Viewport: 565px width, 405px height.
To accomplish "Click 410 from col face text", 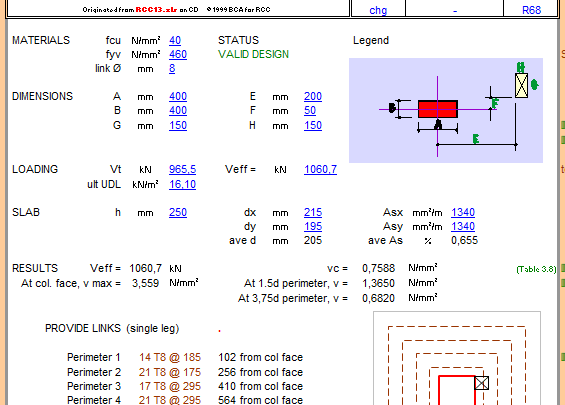I will point(260,387).
